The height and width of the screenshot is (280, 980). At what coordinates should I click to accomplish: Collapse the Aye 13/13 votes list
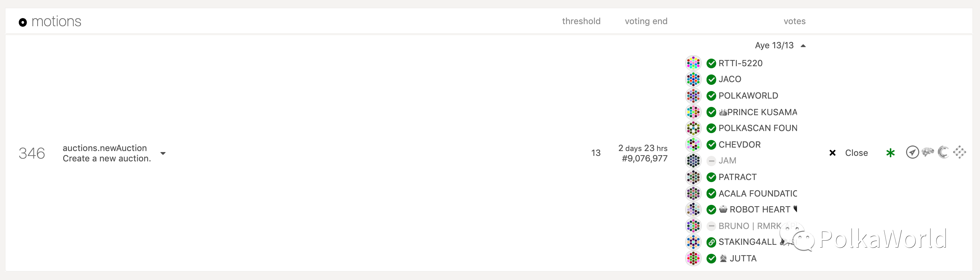click(x=803, y=46)
